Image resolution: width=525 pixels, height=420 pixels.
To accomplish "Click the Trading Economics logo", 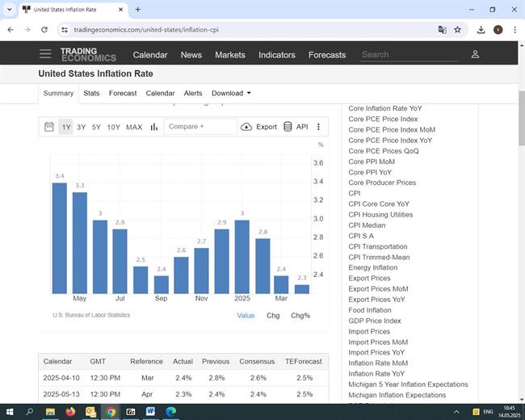I will coord(88,54).
